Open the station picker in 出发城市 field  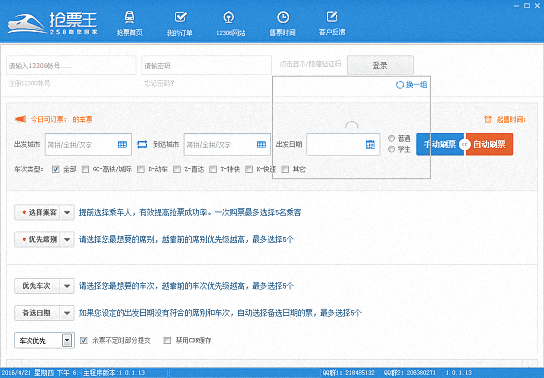click(x=122, y=144)
